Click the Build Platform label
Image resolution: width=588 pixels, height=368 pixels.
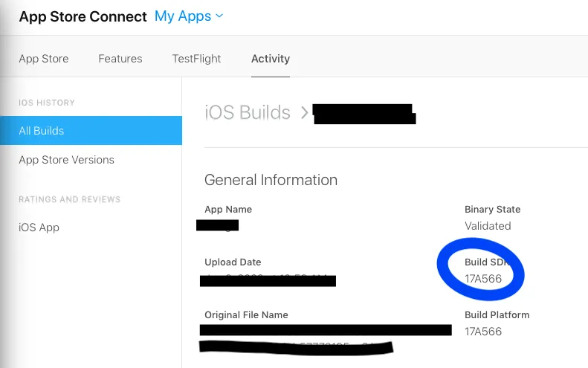[497, 314]
